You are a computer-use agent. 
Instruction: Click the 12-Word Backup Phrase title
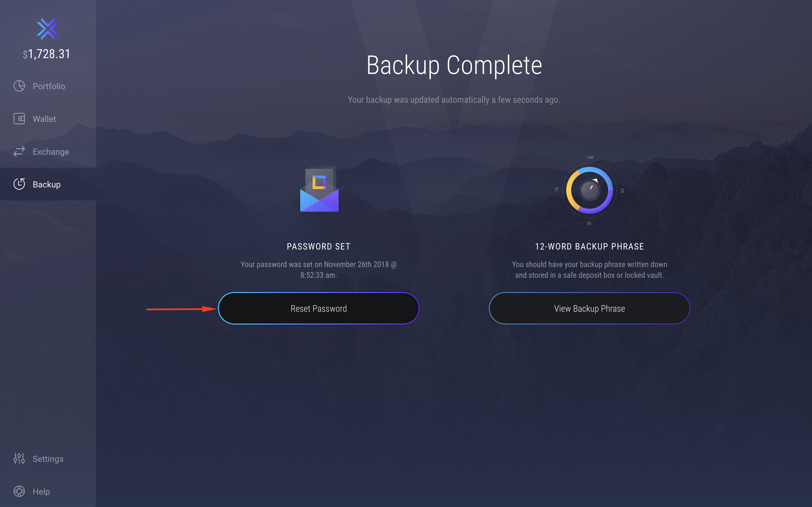pos(589,246)
